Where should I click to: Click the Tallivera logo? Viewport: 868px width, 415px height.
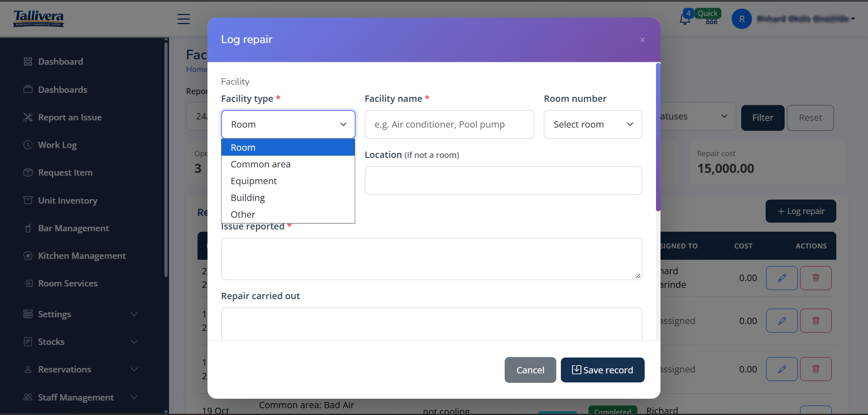(x=39, y=19)
